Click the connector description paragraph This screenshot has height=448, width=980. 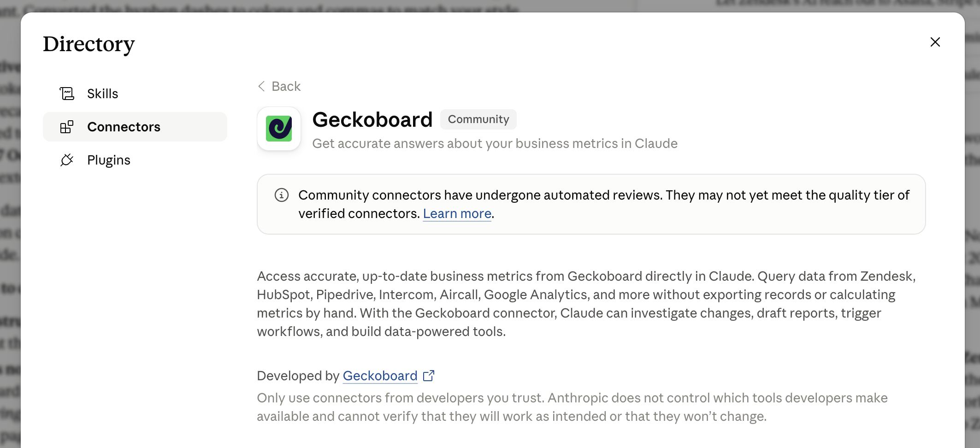pyautogui.click(x=586, y=304)
